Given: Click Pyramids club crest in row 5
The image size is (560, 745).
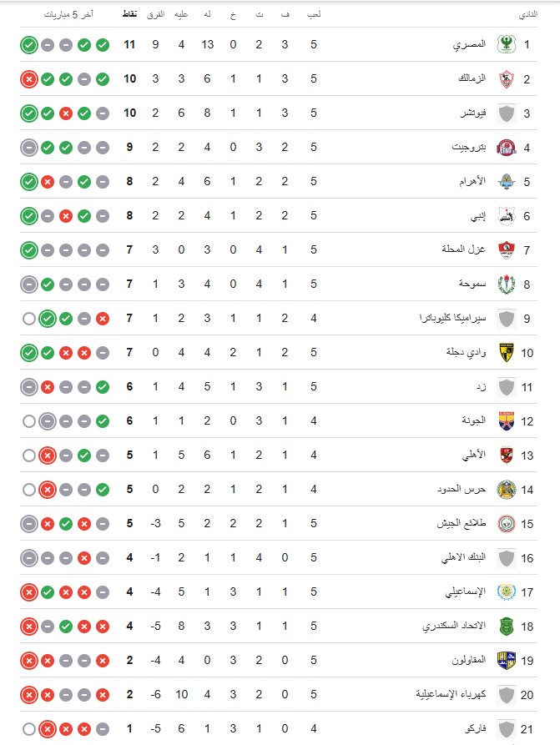Looking at the screenshot, I should pos(507,182).
